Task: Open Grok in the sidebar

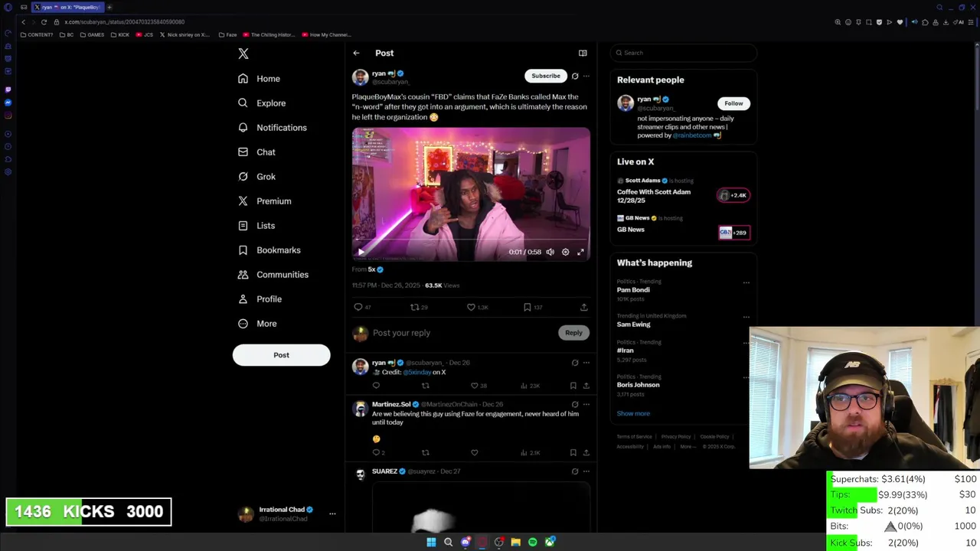Action: tap(256, 177)
